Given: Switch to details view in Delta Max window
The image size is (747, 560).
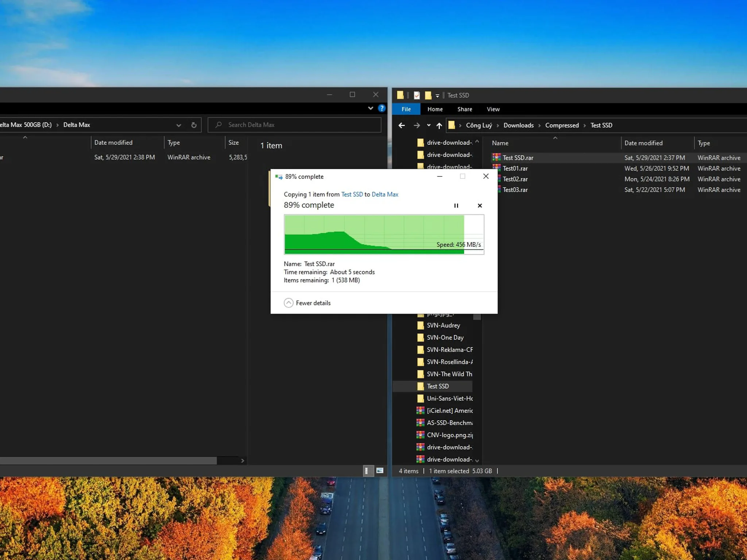Looking at the screenshot, I should click(x=368, y=471).
